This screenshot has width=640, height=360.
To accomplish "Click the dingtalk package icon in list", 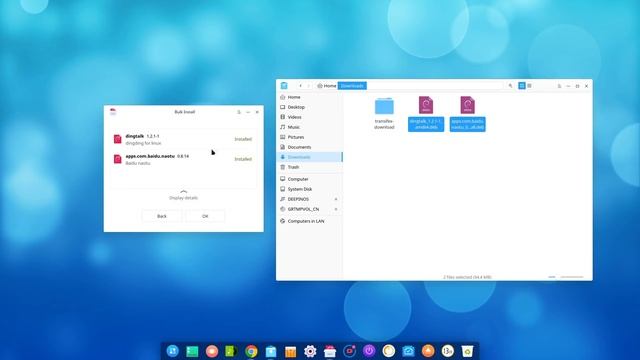I will pos(118,139).
